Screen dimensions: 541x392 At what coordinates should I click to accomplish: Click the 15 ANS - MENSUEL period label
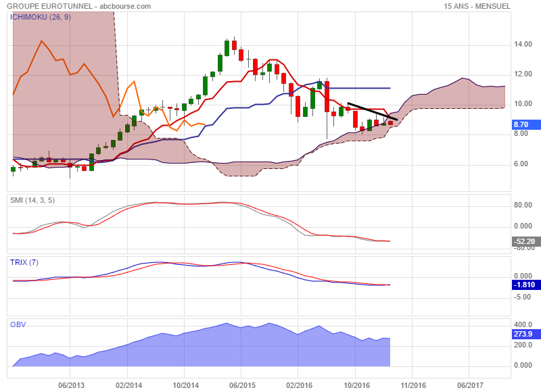click(x=477, y=6)
